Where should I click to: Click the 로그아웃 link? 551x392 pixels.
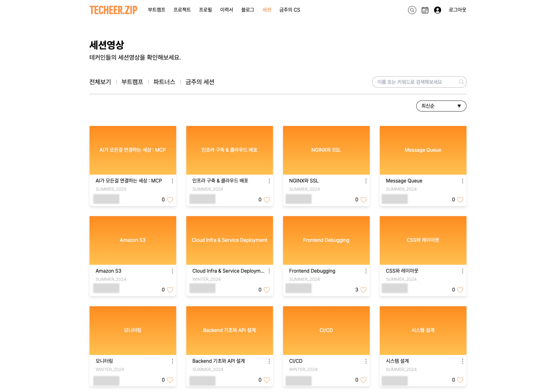457,10
